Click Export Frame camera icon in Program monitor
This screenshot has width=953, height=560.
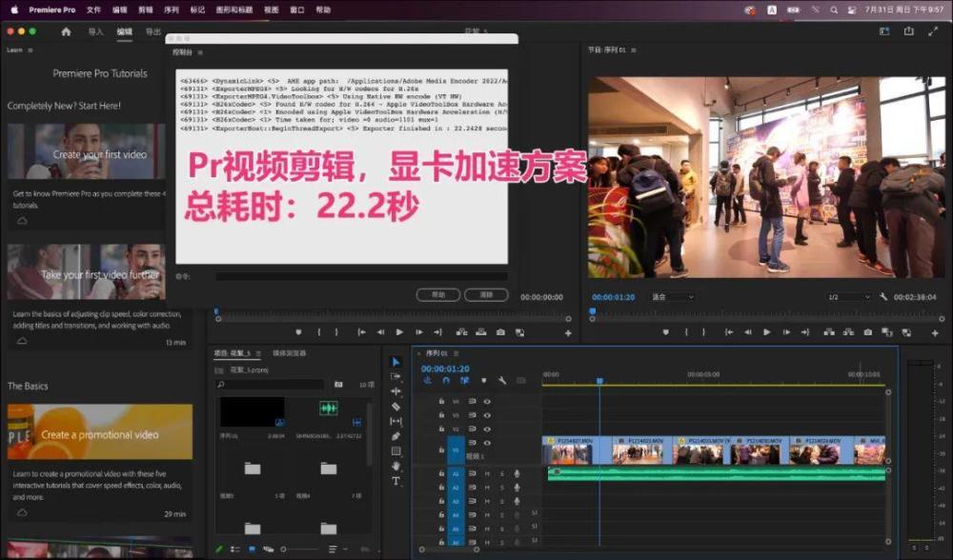[868, 332]
